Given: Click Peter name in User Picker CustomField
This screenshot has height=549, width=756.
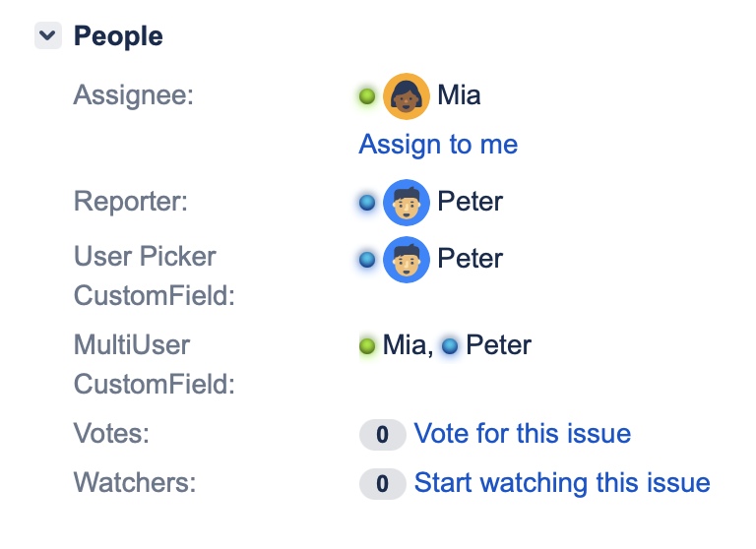Looking at the screenshot, I should click(470, 259).
